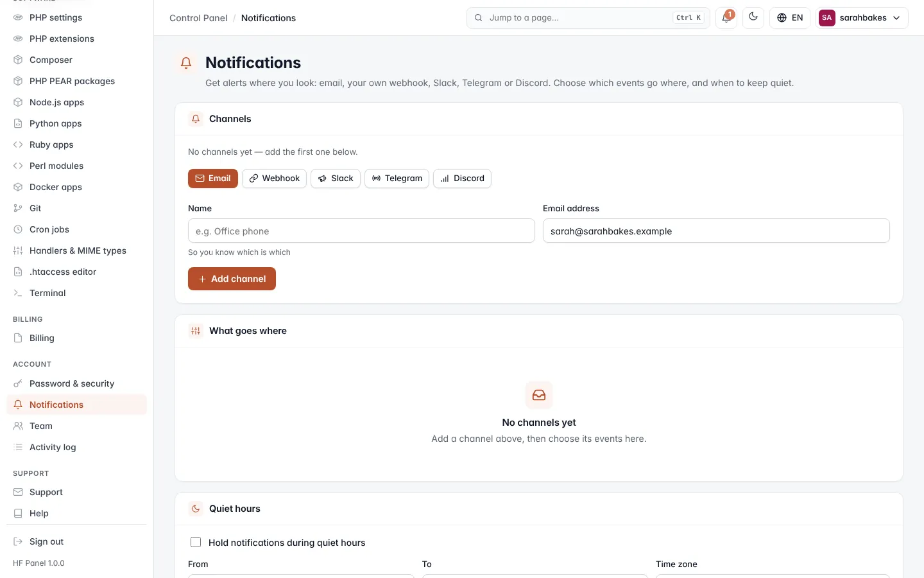Click the Quiet hours moon icon
This screenshot has width=924, height=578.
(x=196, y=509)
